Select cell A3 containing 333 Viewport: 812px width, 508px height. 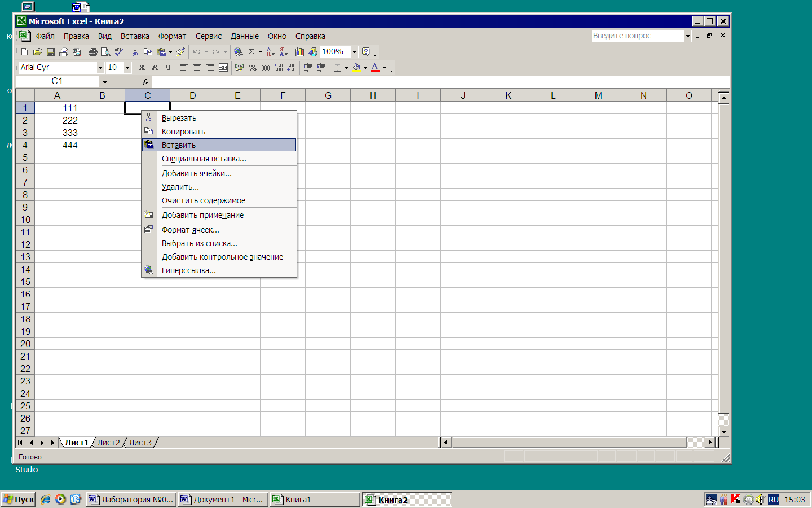(58, 133)
